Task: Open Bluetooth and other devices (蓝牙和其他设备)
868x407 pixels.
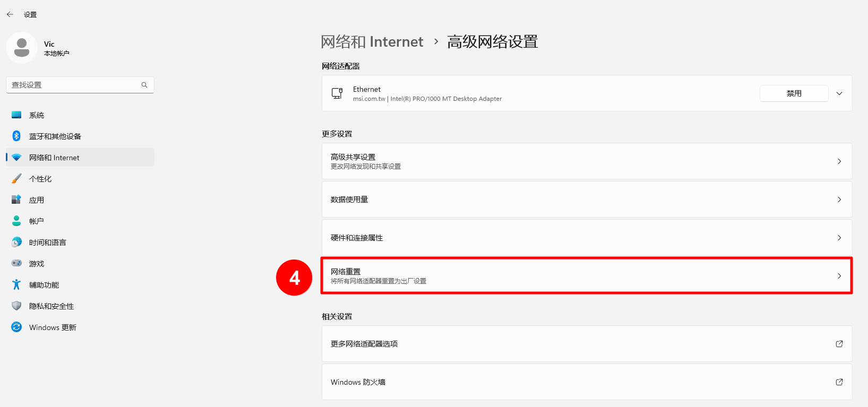Action: click(x=55, y=136)
